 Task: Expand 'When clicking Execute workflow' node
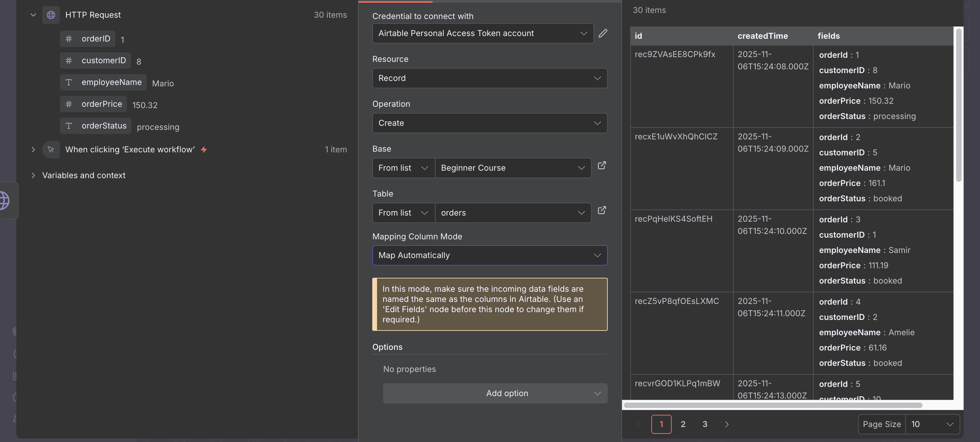(33, 149)
